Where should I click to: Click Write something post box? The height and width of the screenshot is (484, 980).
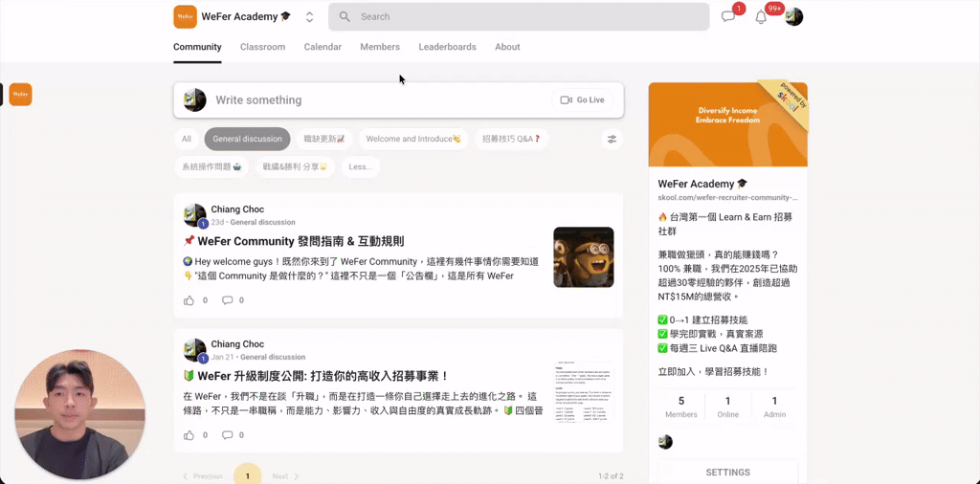[x=399, y=99]
